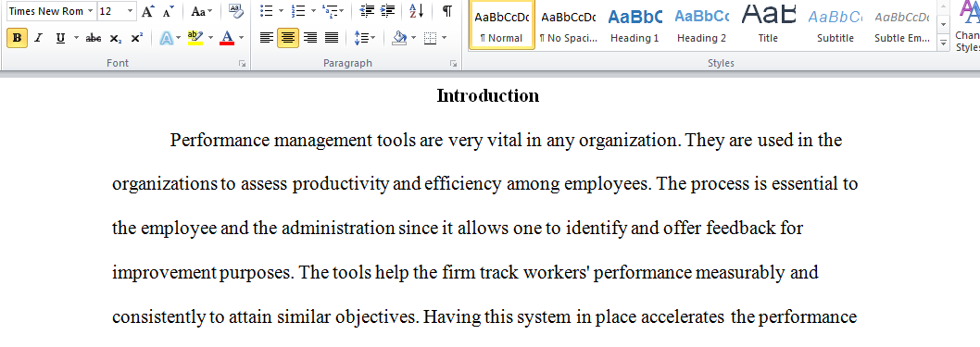Apply superscript formatting
Viewport: 980px width, 347px height.
(136, 38)
